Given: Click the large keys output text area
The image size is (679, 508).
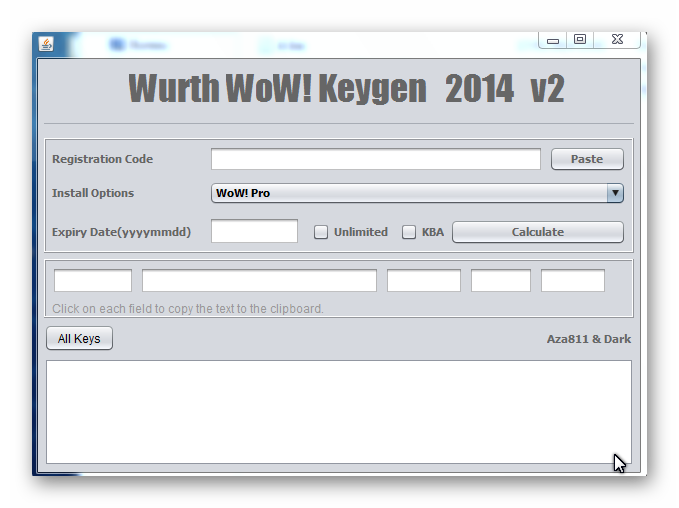Looking at the screenshot, I should 339,412.
